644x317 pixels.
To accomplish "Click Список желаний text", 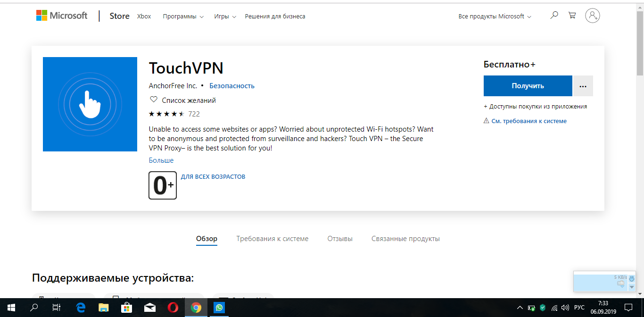I will click(189, 100).
